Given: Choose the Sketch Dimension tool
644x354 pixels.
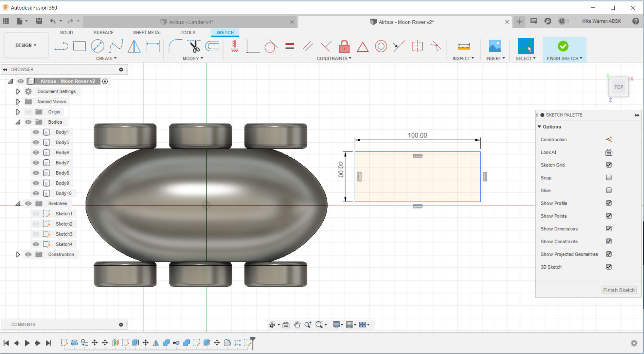Looking at the screenshot, I should coord(153,46).
